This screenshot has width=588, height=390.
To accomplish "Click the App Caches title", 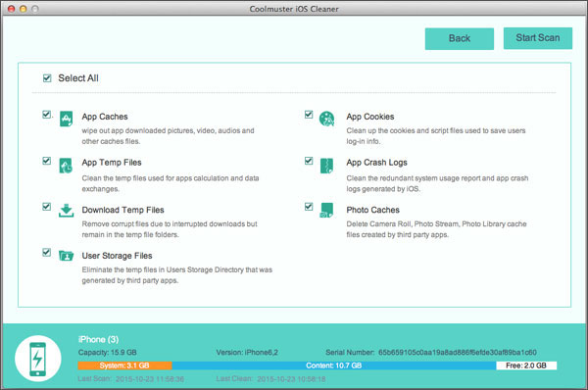I will pyautogui.click(x=105, y=117).
